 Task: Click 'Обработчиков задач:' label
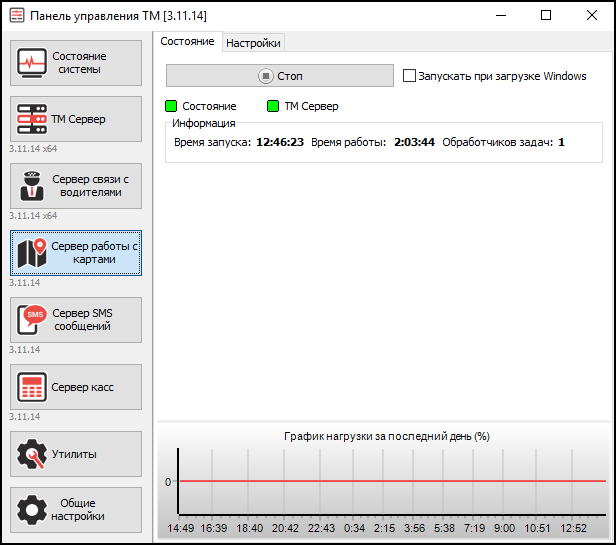(x=498, y=142)
